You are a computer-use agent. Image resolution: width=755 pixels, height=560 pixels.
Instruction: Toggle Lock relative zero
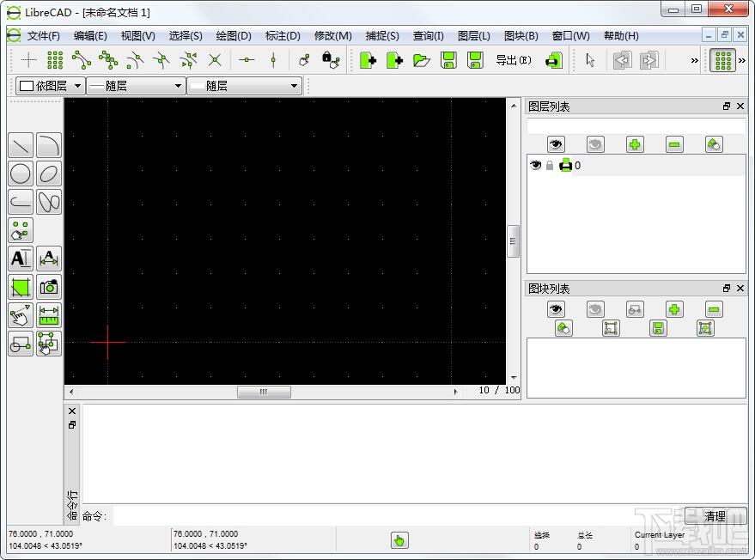(331, 60)
